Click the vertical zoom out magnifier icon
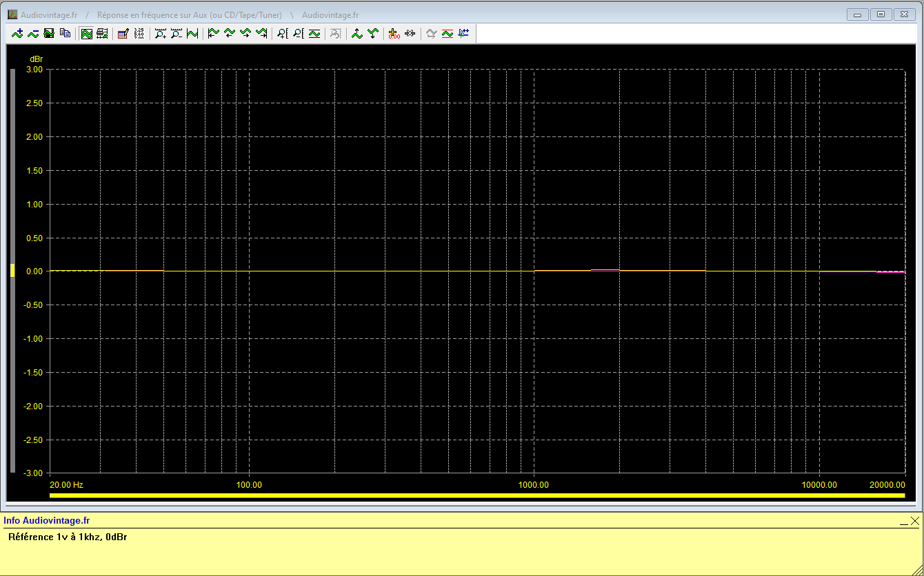Viewport: 924px width, 576px height. click(299, 33)
